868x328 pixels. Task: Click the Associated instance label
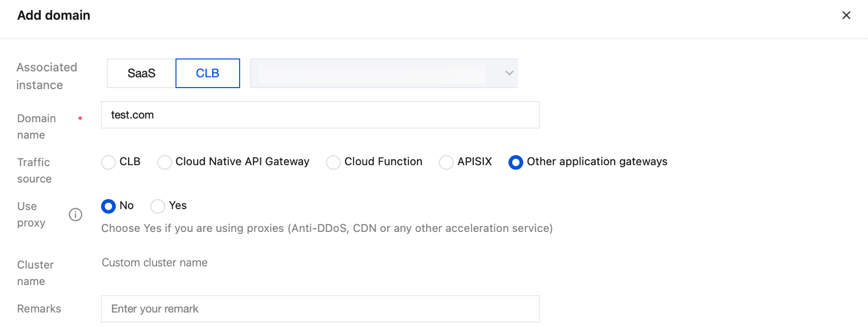tap(47, 76)
